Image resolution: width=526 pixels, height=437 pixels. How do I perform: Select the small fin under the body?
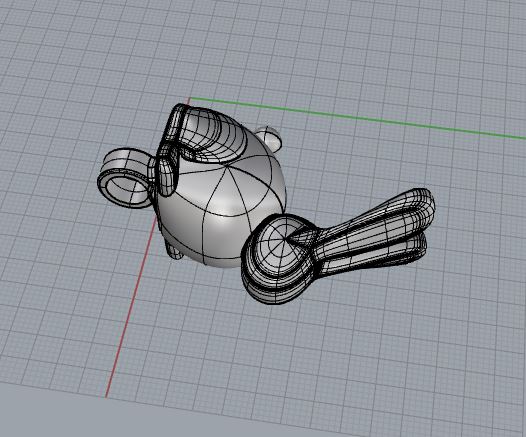coord(174,250)
